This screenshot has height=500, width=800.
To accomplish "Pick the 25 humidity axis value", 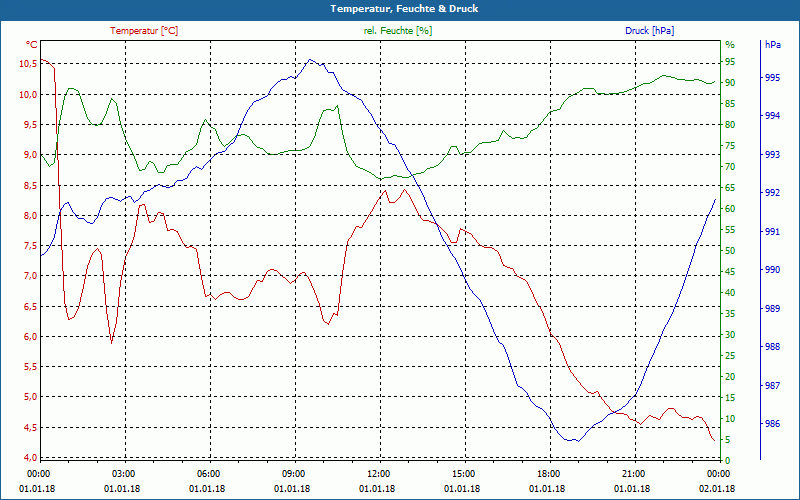I will [x=730, y=356].
